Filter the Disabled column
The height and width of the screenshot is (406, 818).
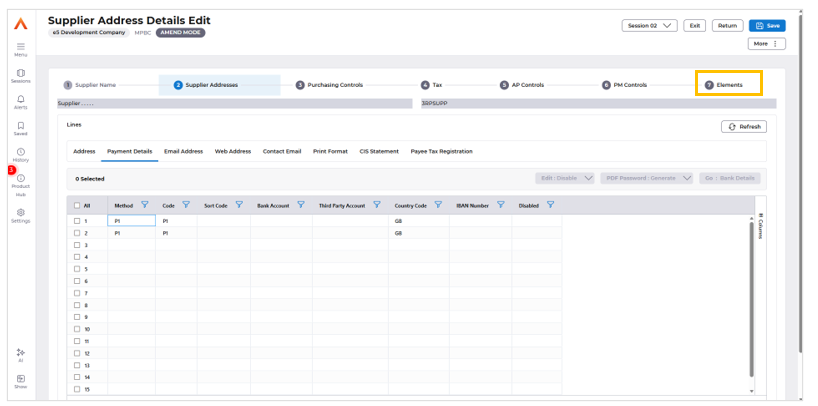550,205
